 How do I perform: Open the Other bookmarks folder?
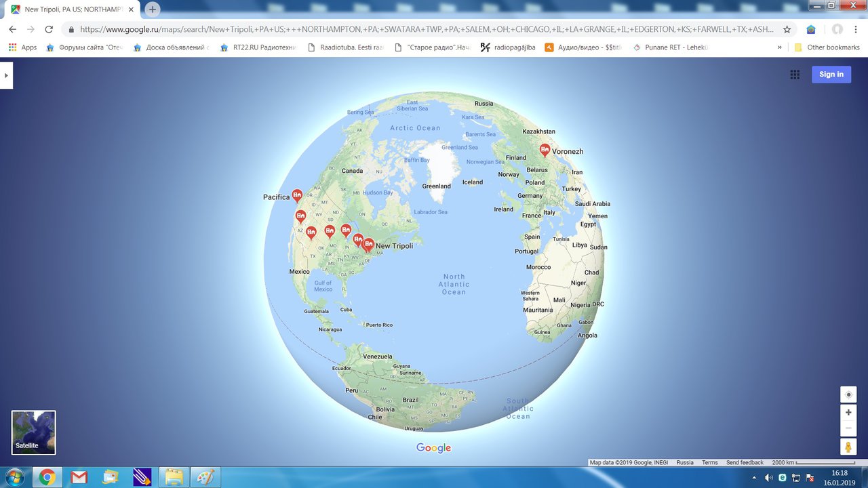[x=827, y=47]
